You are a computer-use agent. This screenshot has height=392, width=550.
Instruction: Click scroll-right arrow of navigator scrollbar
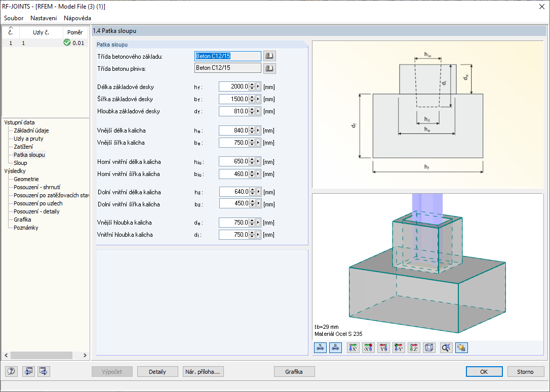(x=85, y=355)
